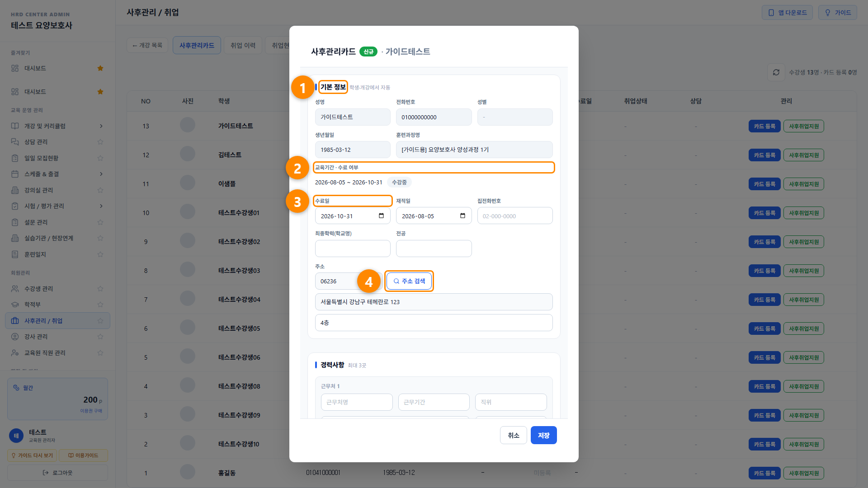Click the 집전화번호 input field
The height and width of the screenshot is (488, 868).
click(x=515, y=216)
